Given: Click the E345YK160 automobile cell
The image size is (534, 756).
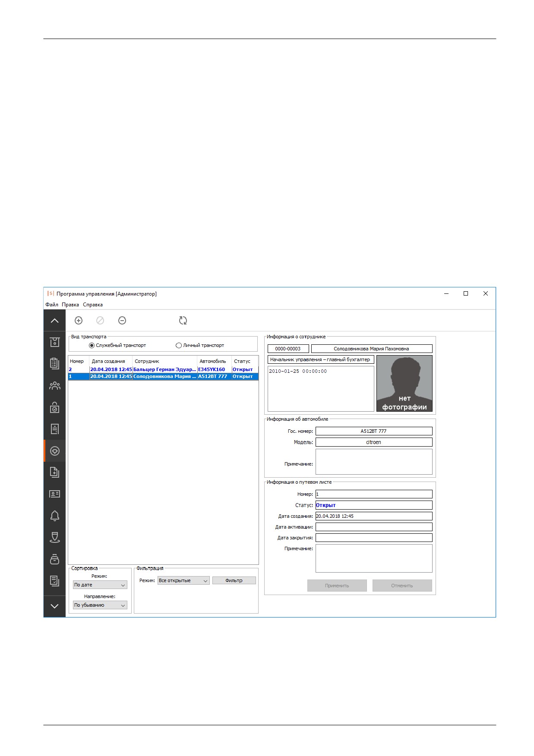Looking at the screenshot, I should tap(215, 370).
